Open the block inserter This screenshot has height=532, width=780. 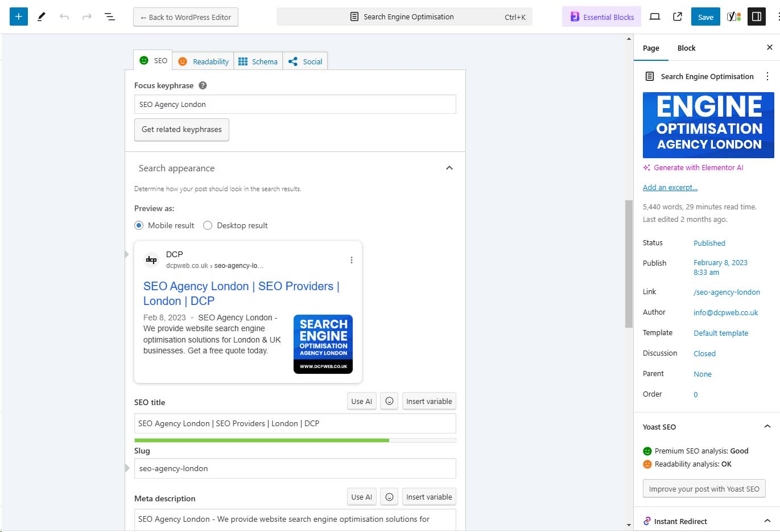click(19, 17)
